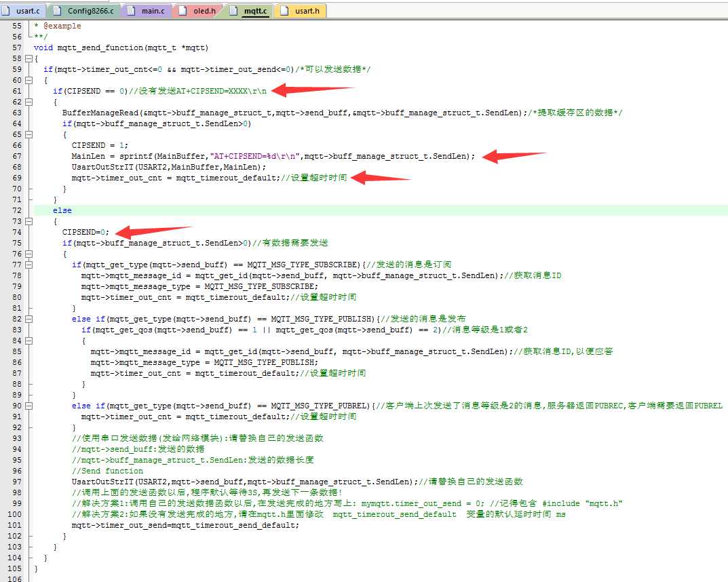
Task: Collapse the fold marker at line 65
Action: pos(28,134)
